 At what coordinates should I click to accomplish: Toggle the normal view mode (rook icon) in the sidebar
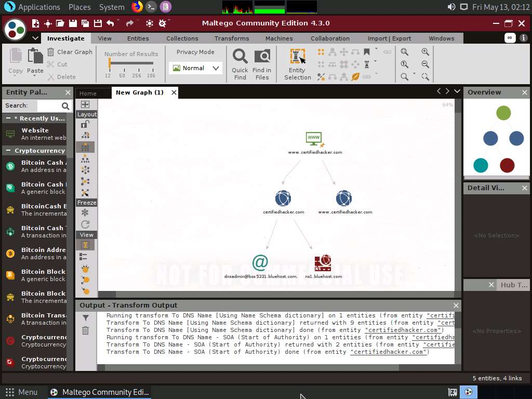click(x=85, y=245)
